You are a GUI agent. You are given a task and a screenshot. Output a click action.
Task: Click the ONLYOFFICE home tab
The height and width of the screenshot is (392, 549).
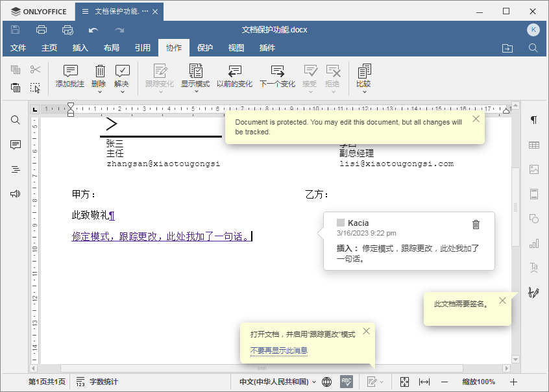point(38,12)
